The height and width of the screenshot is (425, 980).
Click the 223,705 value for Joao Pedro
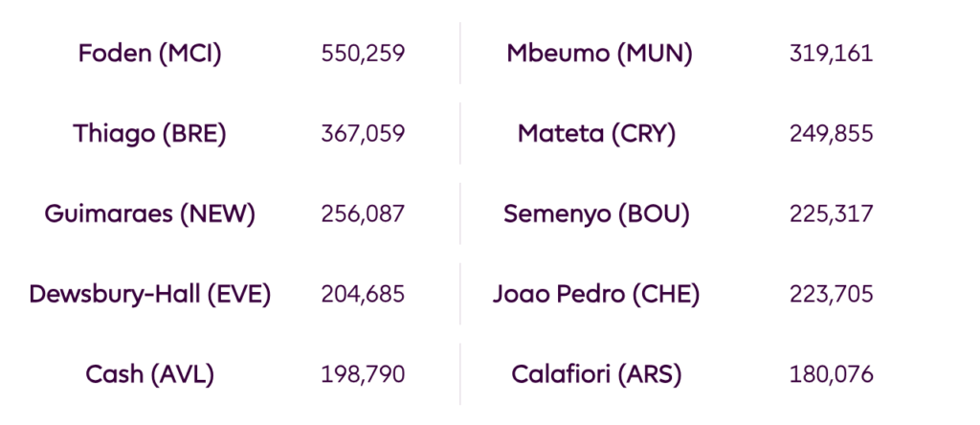click(831, 294)
